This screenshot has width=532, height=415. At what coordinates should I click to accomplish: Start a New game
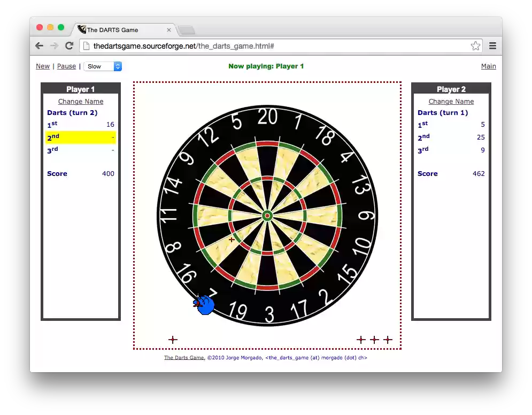point(43,66)
